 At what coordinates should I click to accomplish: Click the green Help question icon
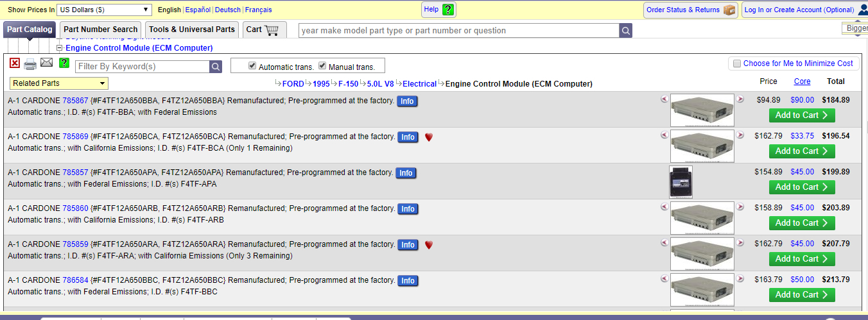point(448,10)
